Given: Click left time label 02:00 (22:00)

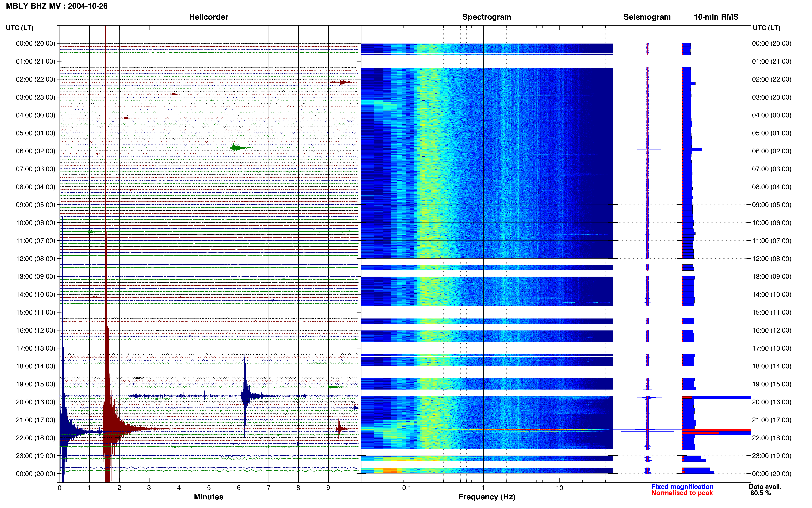Looking at the screenshot, I should point(36,79).
